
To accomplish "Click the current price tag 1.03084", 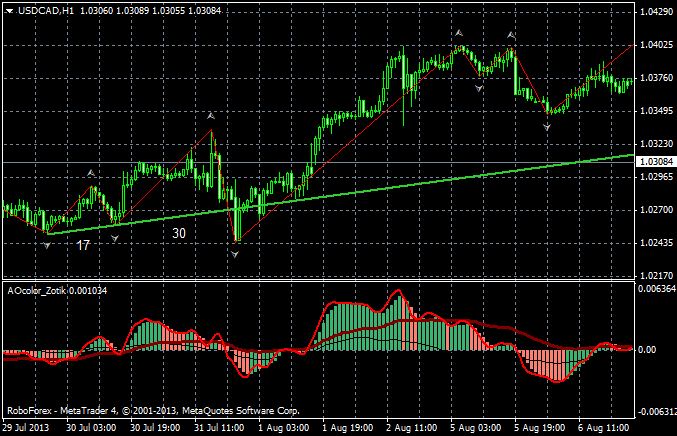I will click(656, 162).
